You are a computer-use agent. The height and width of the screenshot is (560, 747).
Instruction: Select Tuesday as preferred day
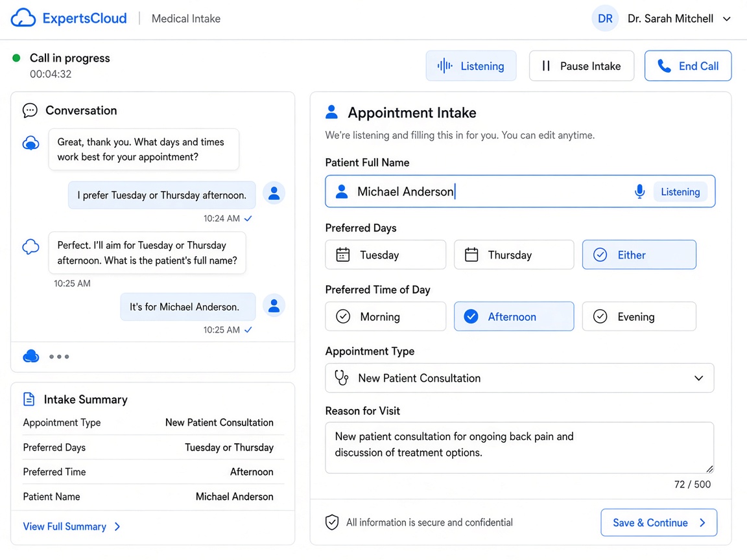385,255
